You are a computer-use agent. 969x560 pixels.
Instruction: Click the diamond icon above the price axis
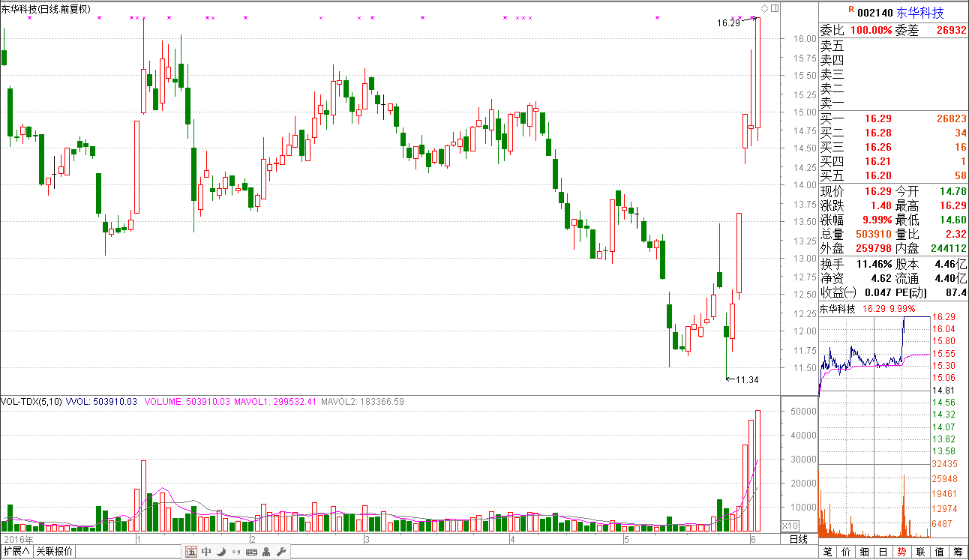click(764, 8)
